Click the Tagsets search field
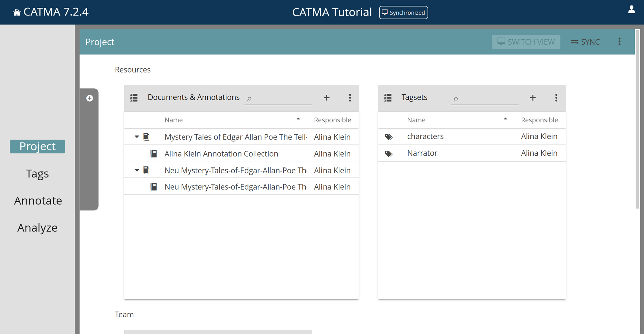Image resolution: width=644 pixels, height=334 pixels. 485,99
